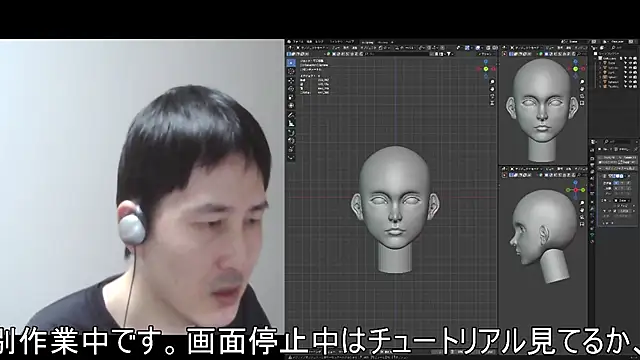Click the merge distance value field
The image size is (640, 360).
point(625,211)
